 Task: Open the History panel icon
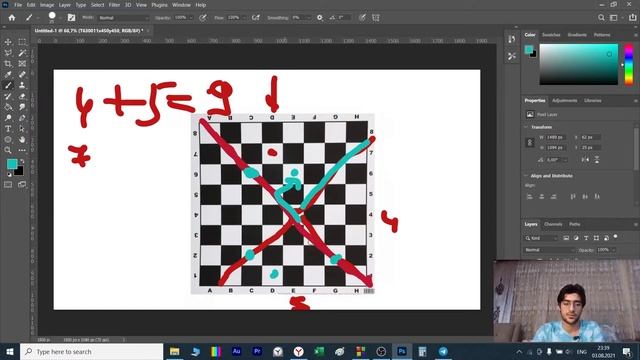tap(511, 39)
